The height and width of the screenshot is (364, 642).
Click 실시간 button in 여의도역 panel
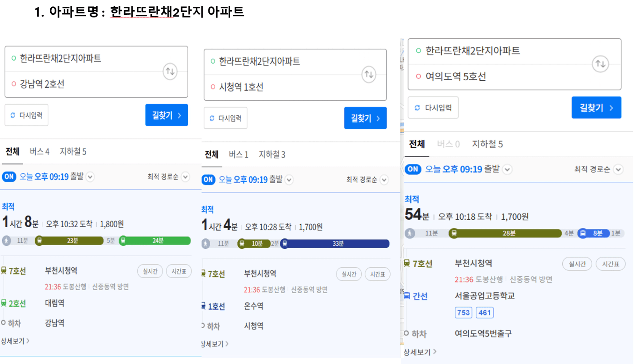click(577, 264)
